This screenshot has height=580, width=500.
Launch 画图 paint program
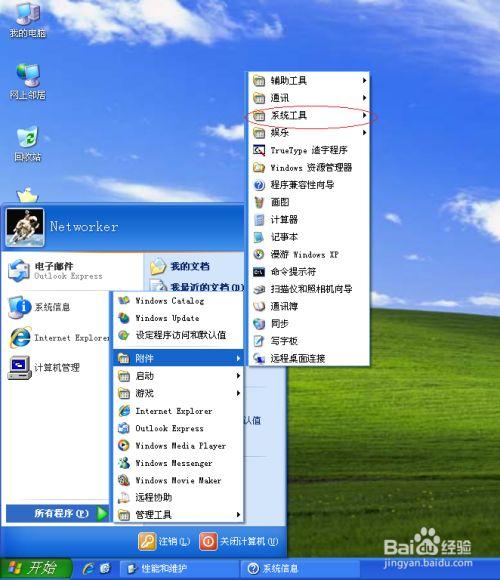309,202
